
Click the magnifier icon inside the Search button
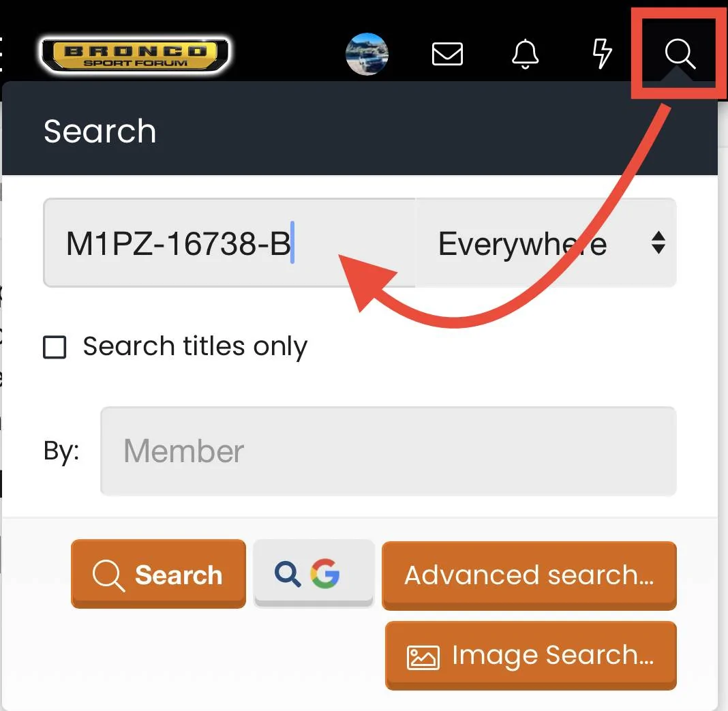point(108,575)
